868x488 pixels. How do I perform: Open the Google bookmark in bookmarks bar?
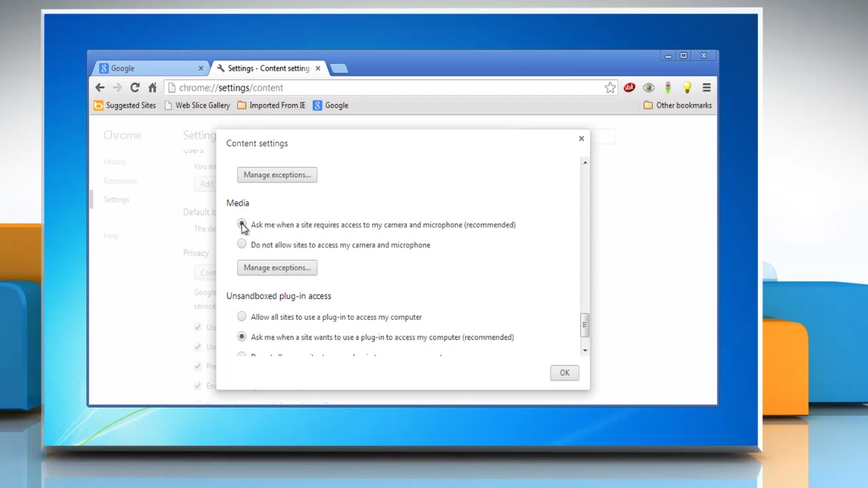331,105
